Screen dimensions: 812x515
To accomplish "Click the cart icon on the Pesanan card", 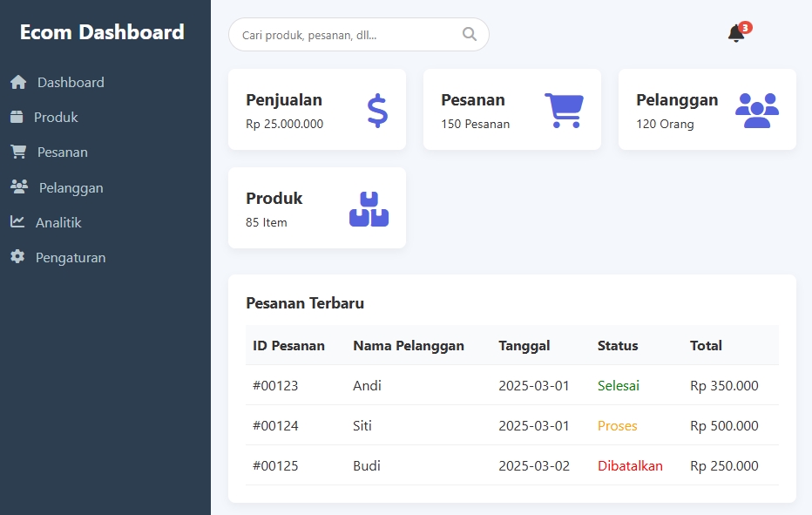I will [x=565, y=109].
